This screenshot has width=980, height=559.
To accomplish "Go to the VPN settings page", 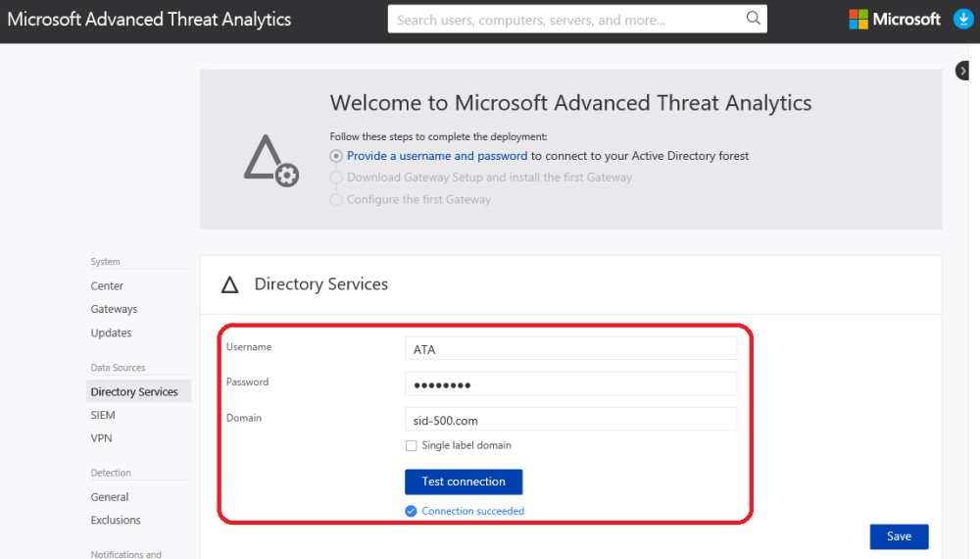I will click(x=102, y=438).
